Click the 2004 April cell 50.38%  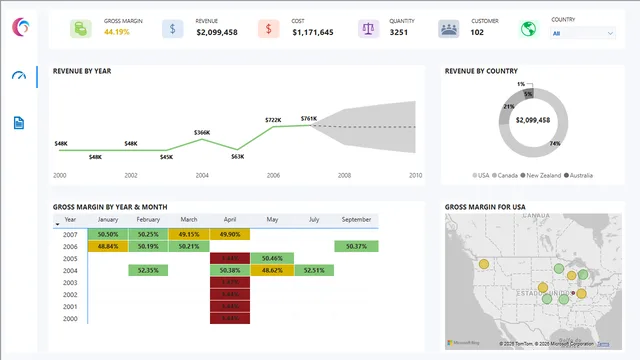tap(230, 270)
